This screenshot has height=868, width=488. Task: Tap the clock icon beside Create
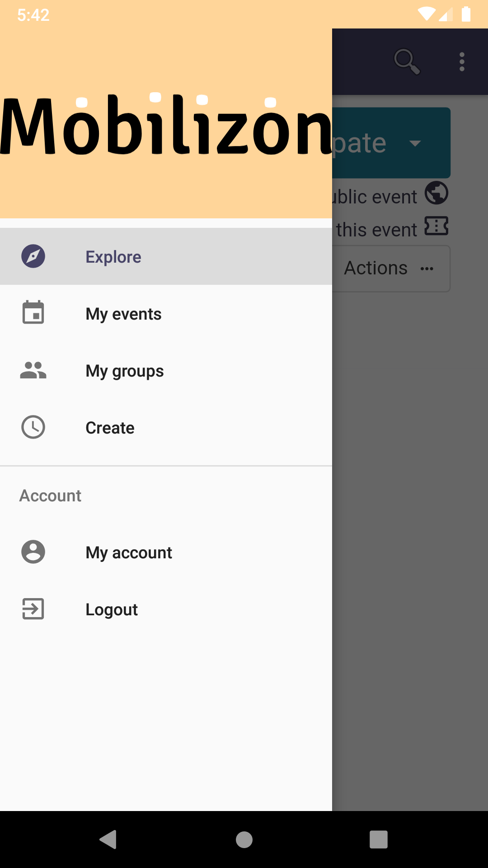pyautogui.click(x=33, y=427)
